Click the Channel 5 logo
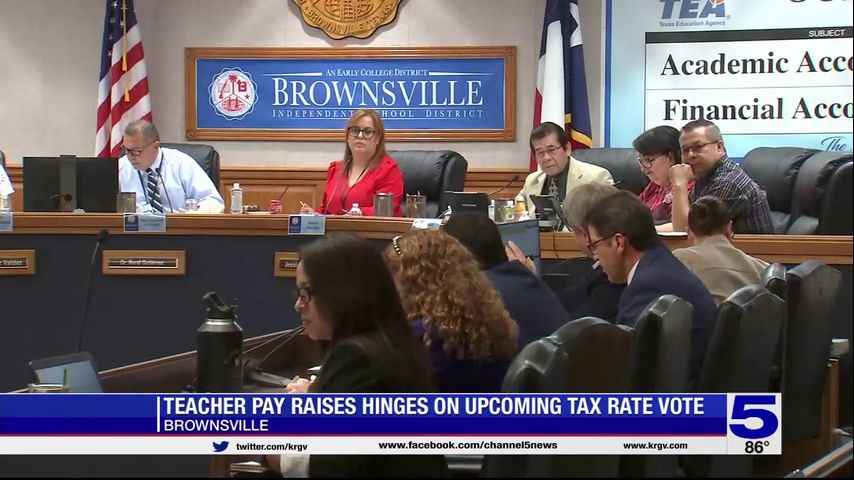The image size is (854, 480). [x=753, y=415]
